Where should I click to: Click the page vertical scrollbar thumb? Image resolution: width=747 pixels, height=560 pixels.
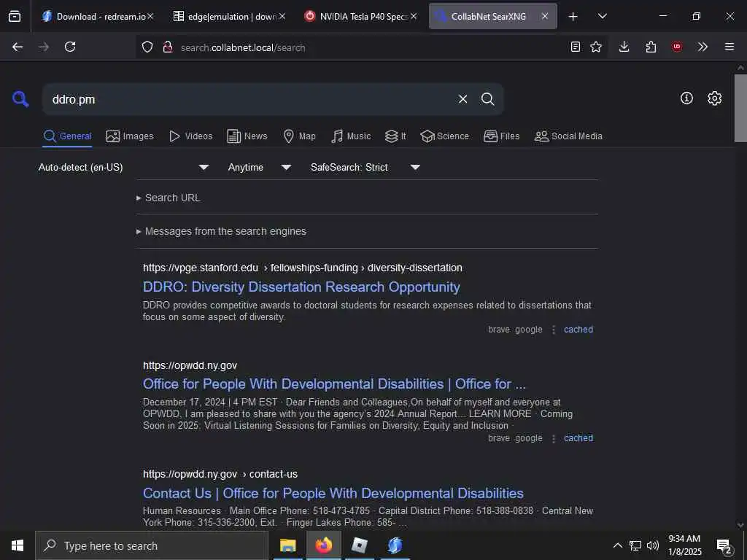(740, 108)
